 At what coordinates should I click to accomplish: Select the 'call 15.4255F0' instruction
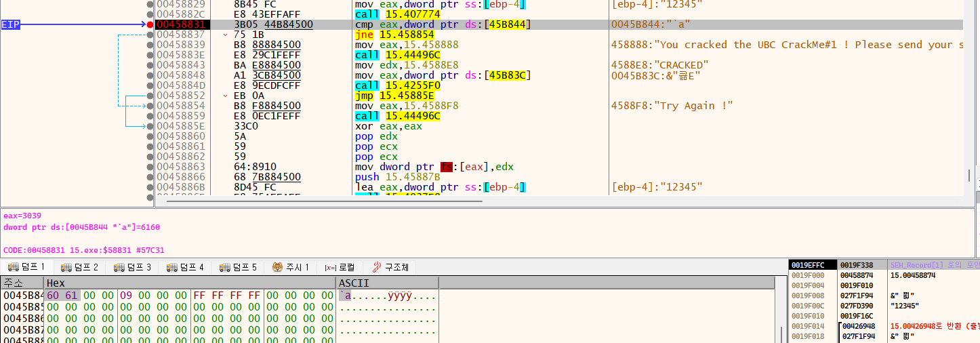(397, 85)
